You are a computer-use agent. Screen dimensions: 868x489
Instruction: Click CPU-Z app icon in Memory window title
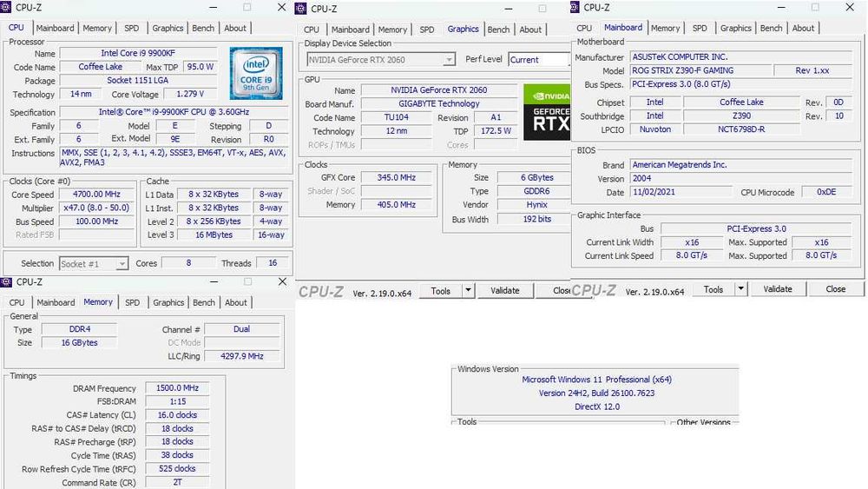point(6,282)
